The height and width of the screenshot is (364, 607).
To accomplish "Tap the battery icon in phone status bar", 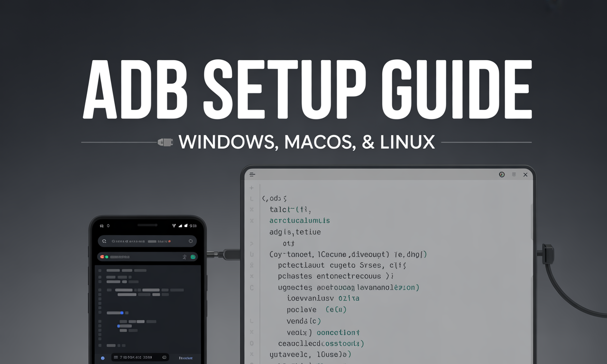I will pos(186,226).
